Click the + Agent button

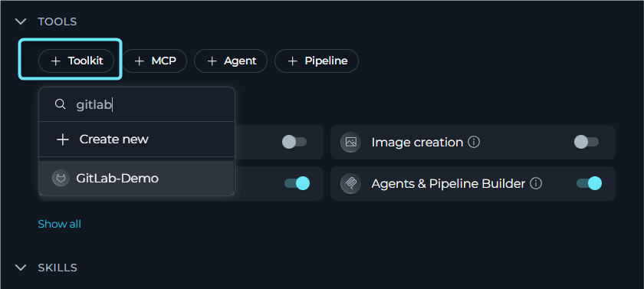[231, 61]
